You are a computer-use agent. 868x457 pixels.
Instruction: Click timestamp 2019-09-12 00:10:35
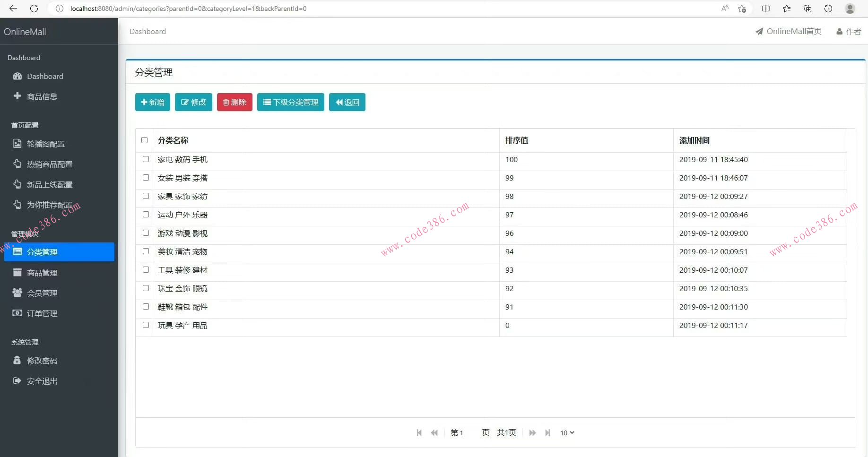click(x=713, y=289)
